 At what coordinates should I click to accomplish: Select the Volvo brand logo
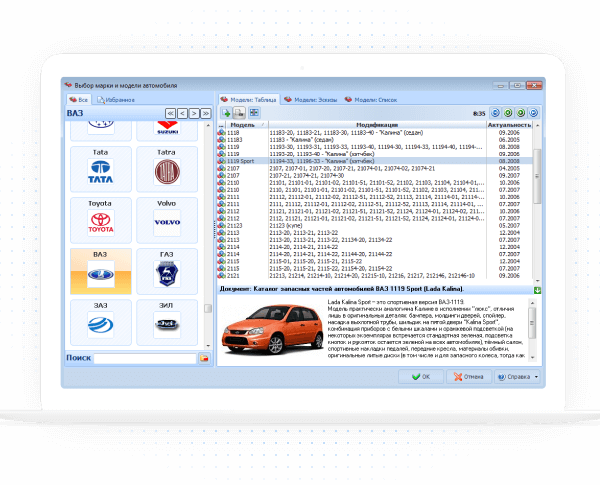click(x=167, y=223)
